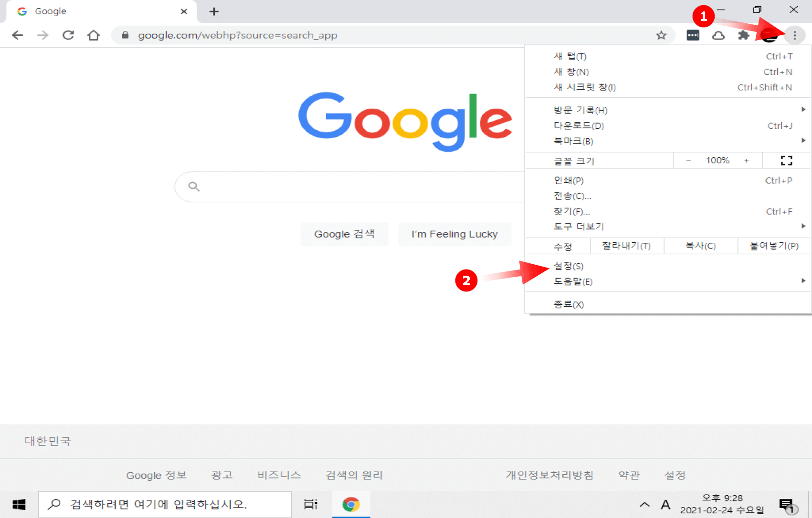Open Google 정보 footer link
The height and width of the screenshot is (518, 812).
156,476
